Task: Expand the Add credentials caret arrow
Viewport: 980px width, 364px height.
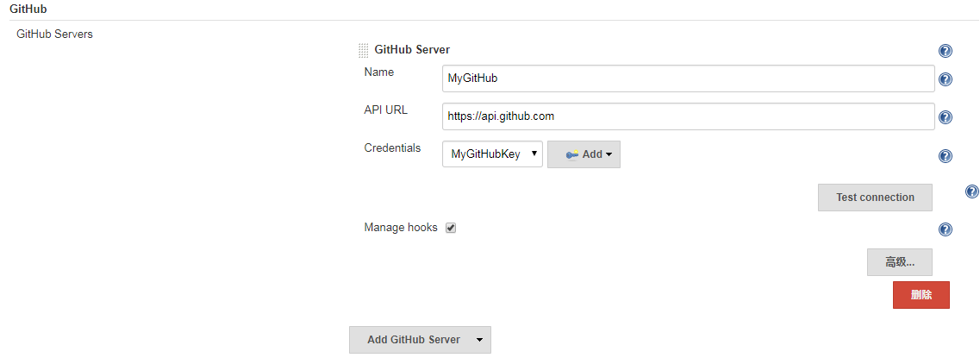Action: (609, 155)
